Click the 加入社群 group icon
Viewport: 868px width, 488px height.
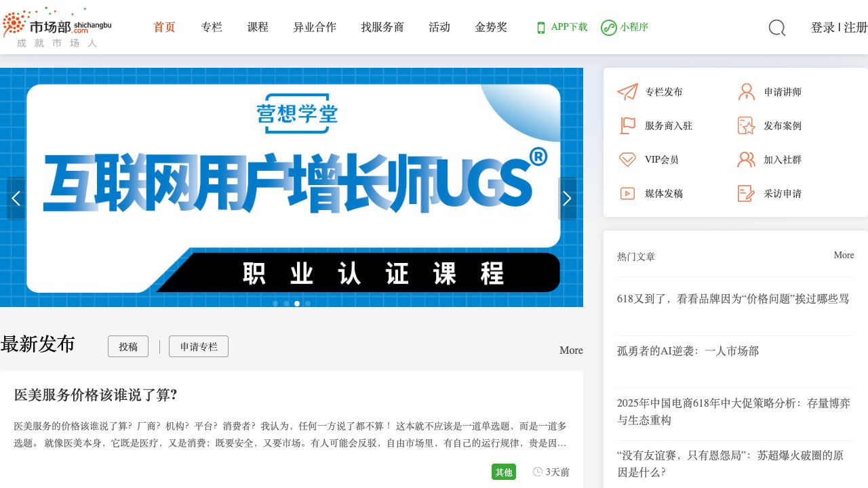(746, 160)
